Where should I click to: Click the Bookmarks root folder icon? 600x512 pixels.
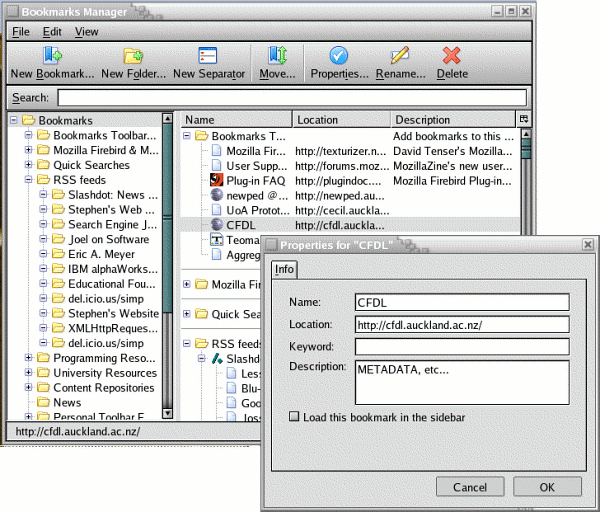coord(29,120)
